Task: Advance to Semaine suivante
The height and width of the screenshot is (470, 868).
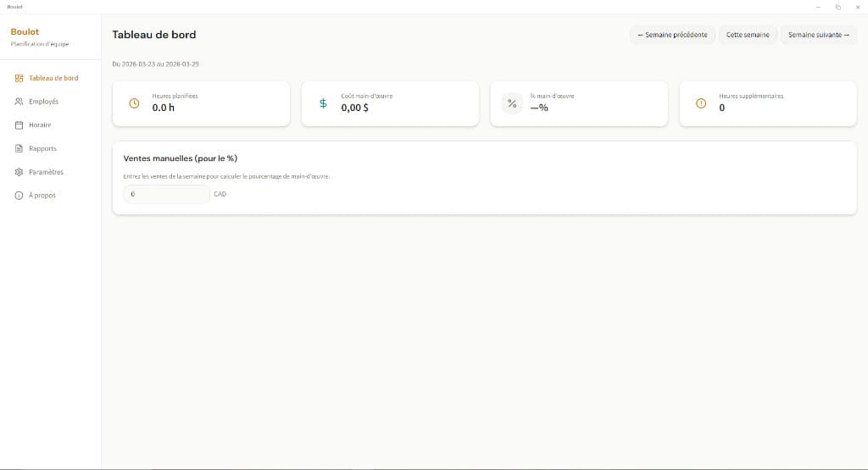Action: pos(818,35)
